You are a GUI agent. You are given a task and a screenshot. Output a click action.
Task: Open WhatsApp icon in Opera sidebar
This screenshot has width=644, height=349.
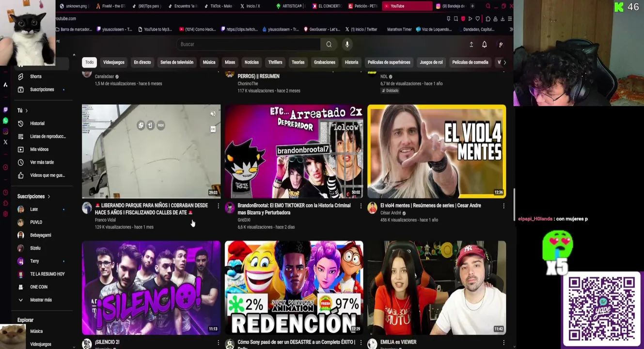(x=5, y=121)
